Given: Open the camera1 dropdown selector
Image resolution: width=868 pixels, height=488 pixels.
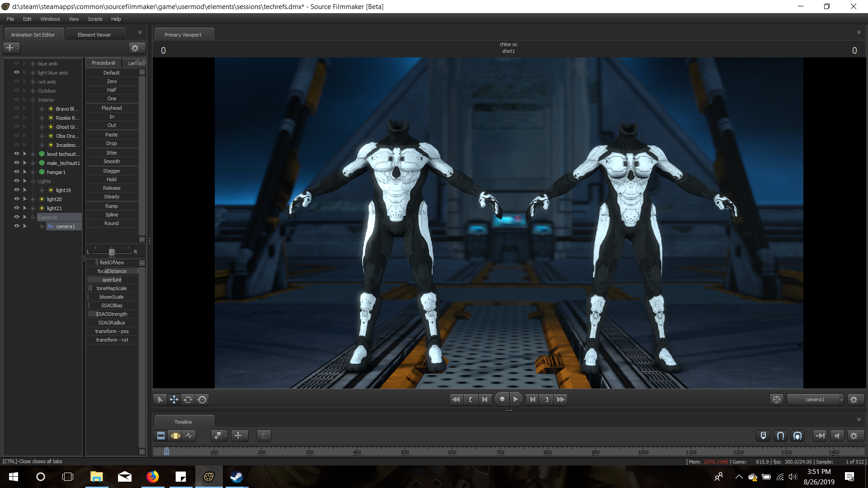Looking at the screenshot, I should [x=816, y=399].
